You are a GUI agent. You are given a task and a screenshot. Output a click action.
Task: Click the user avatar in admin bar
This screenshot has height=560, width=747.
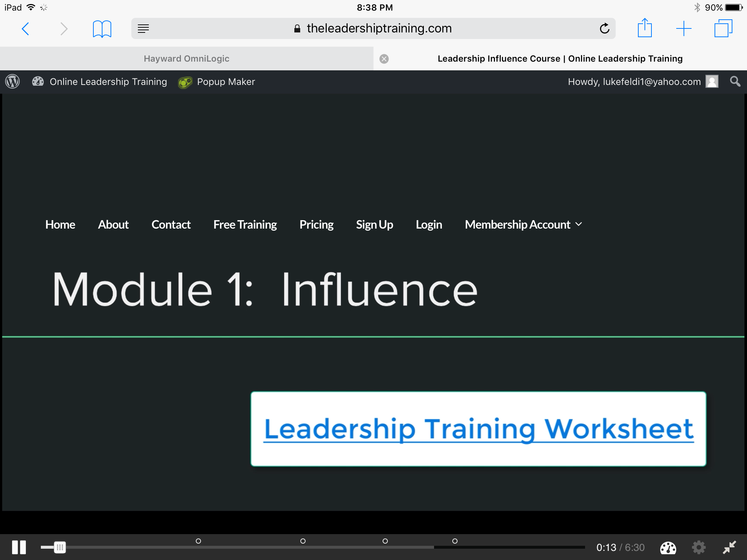pos(712,81)
